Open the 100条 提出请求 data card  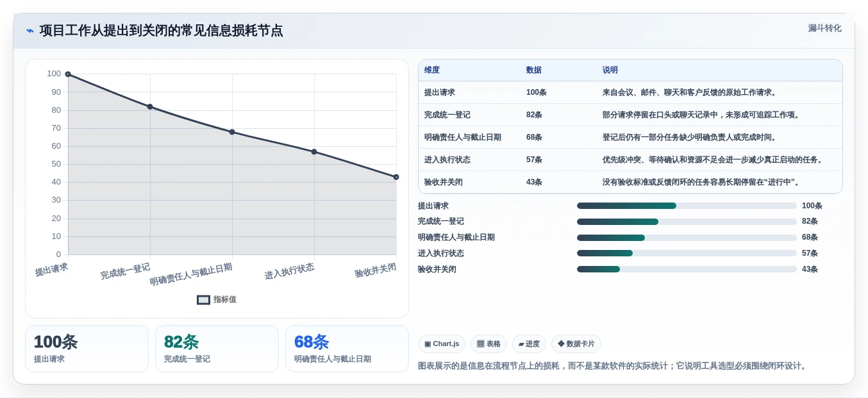coord(87,349)
